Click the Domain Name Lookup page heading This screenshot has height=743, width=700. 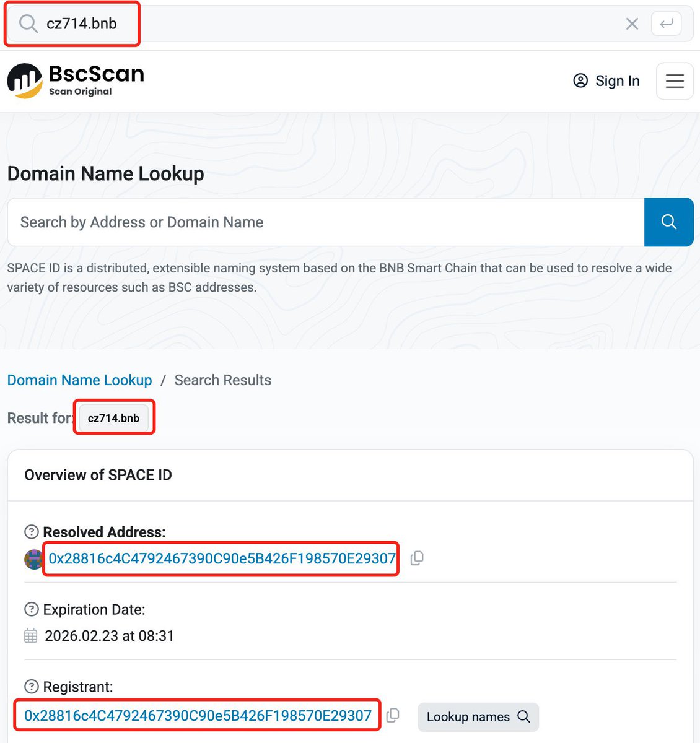pyautogui.click(x=106, y=174)
